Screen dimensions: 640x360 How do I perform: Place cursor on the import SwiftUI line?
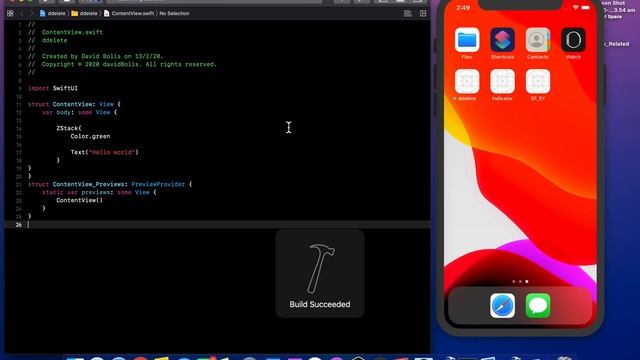53,88
